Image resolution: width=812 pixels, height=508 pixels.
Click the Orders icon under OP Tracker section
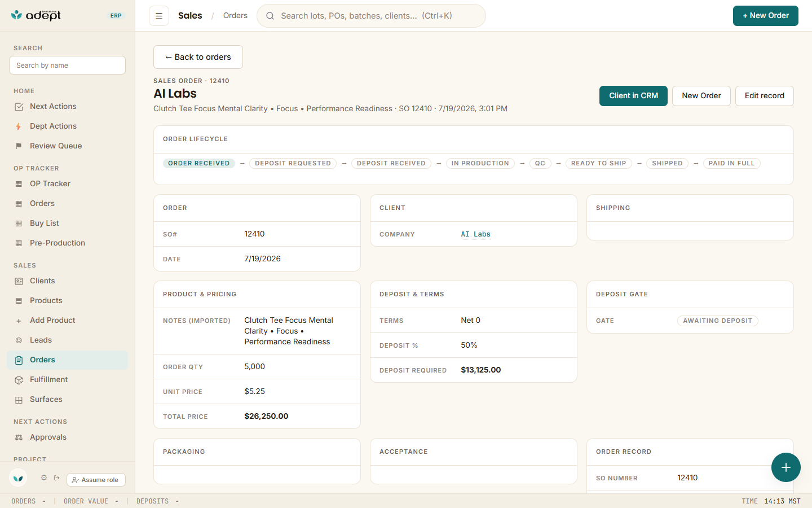click(x=19, y=204)
